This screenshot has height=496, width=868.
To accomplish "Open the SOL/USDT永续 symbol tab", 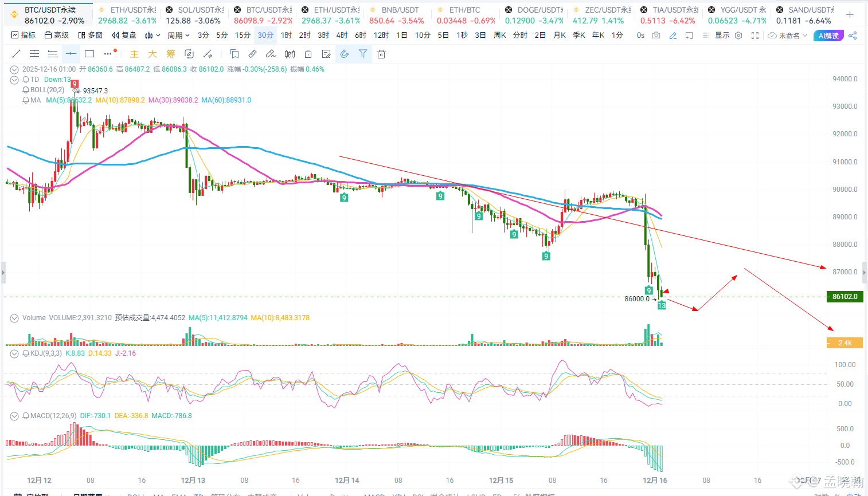I will 195,15.
